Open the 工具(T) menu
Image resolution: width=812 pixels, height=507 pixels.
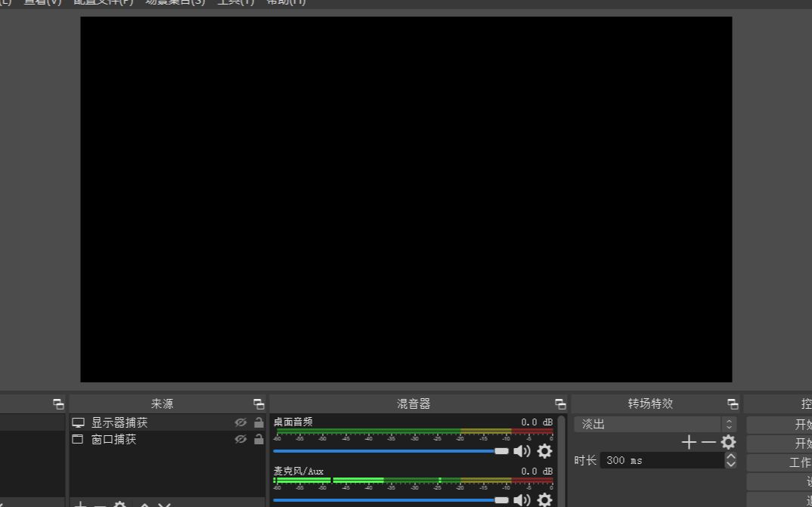(234, 2)
